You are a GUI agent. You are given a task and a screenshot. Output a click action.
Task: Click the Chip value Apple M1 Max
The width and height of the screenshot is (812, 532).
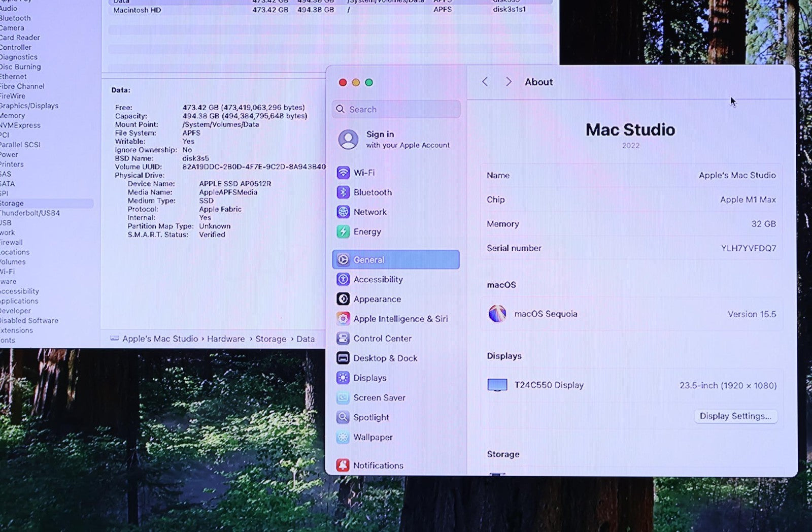click(x=748, y=199)
